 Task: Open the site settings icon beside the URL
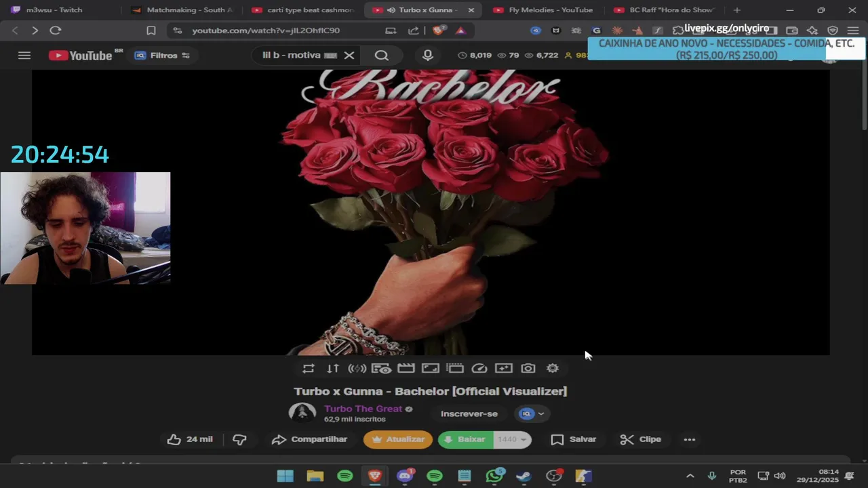[x=178, y=30]
